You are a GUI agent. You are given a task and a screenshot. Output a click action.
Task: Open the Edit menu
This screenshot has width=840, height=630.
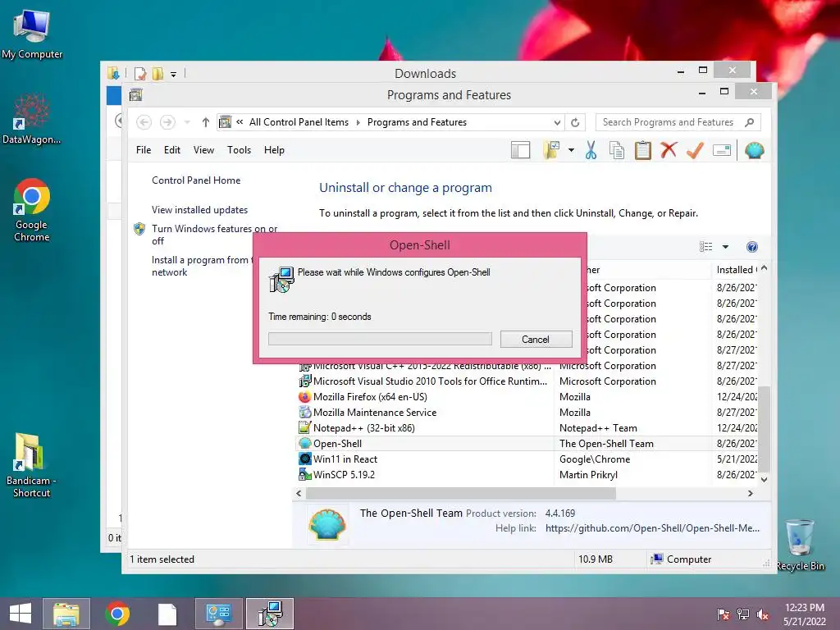(x=172, y=151)
